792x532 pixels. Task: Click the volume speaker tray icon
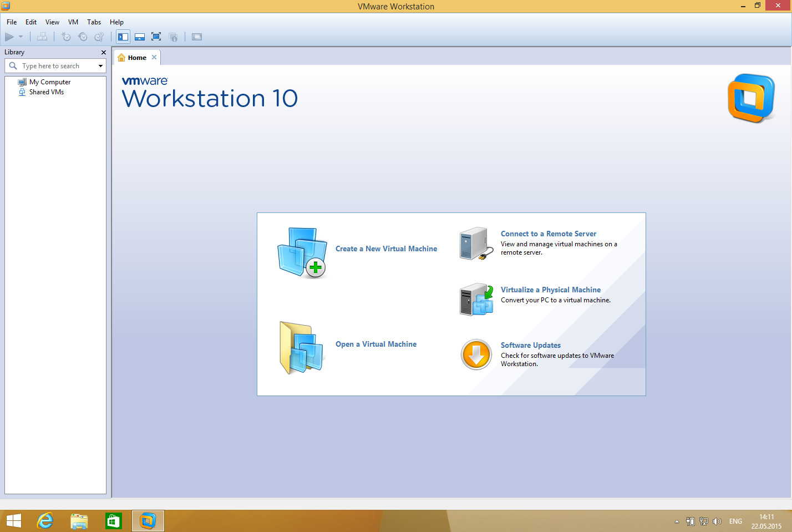tap(717, 521)
